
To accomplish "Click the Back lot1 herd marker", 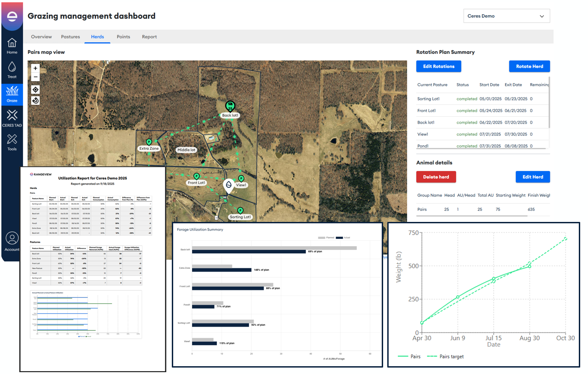I will pyautogui.click(x=230, y=106).
